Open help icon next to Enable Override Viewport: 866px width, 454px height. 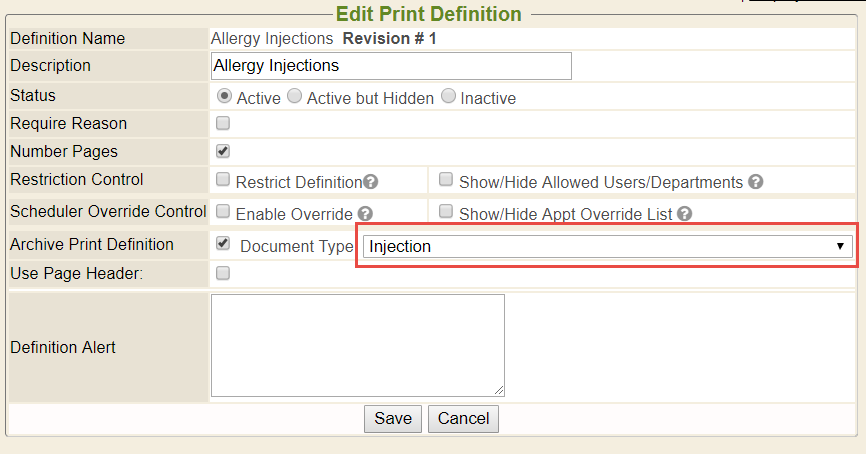365,213
